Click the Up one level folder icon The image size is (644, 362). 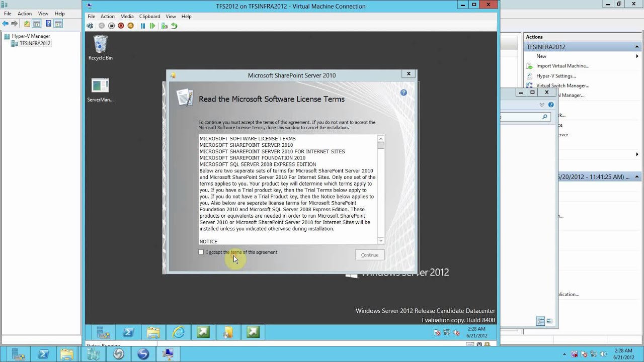(x=27, y=24)
